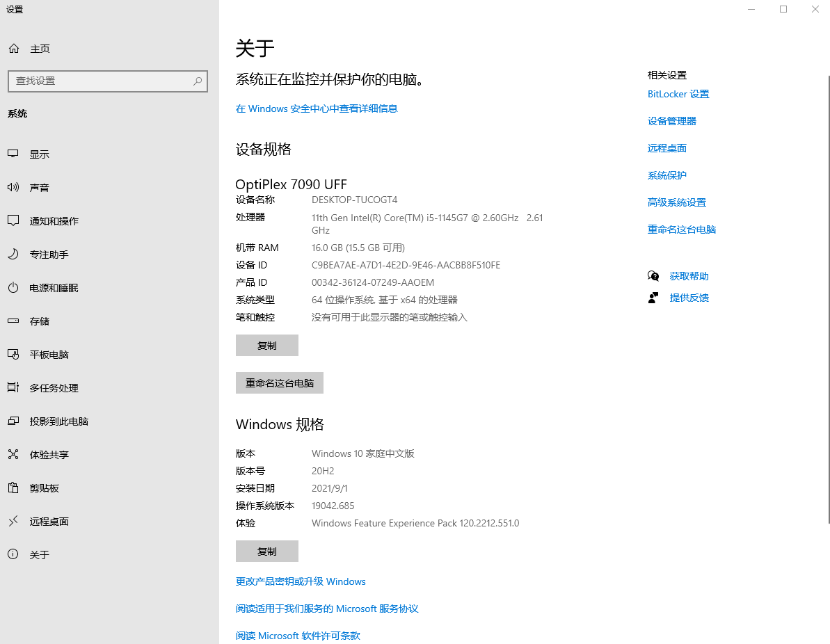The image size is (830, 644).
Task: Click the Windows 10 家庭中文版 edition text
Action: click(362, 453)
